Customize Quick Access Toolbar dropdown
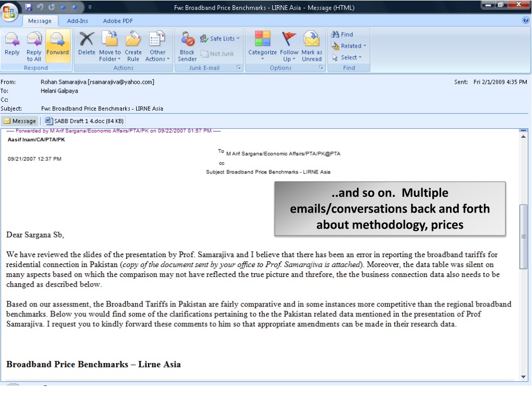The width and height of the screenshot is (532, 399). click(90, 7)
